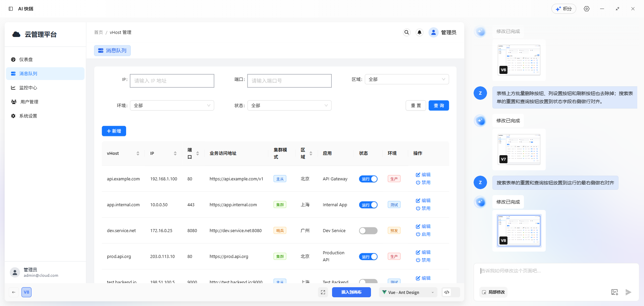The image size is (644, 306).
Task: Click the 查询 button
Action: tap(438, 105)
